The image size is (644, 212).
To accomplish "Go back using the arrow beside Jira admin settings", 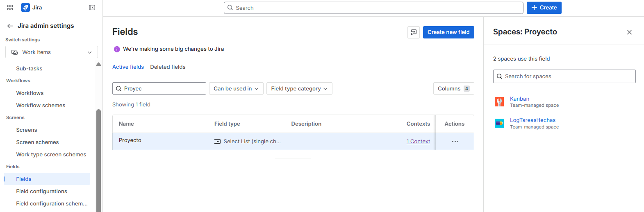I will [10, 26].
